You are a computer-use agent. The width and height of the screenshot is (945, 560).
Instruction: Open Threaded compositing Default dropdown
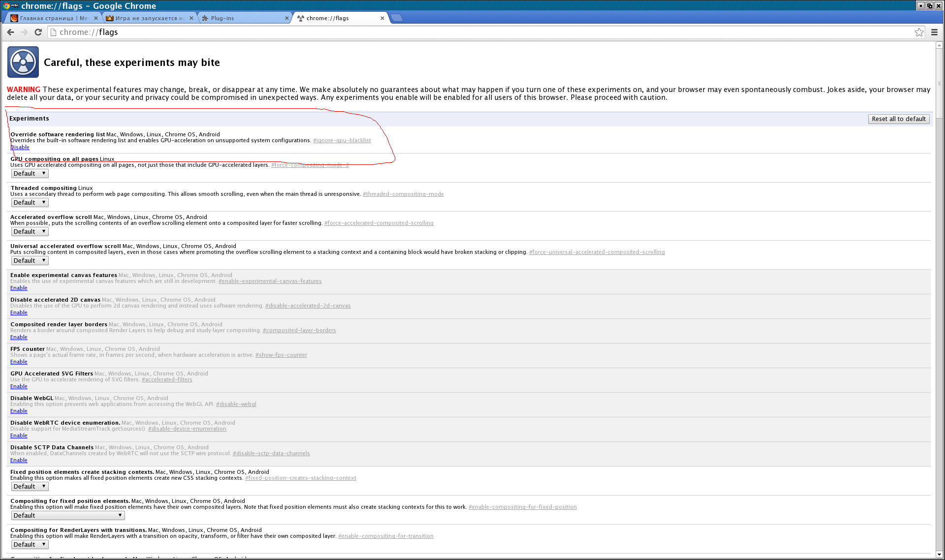tap(30, 203)
